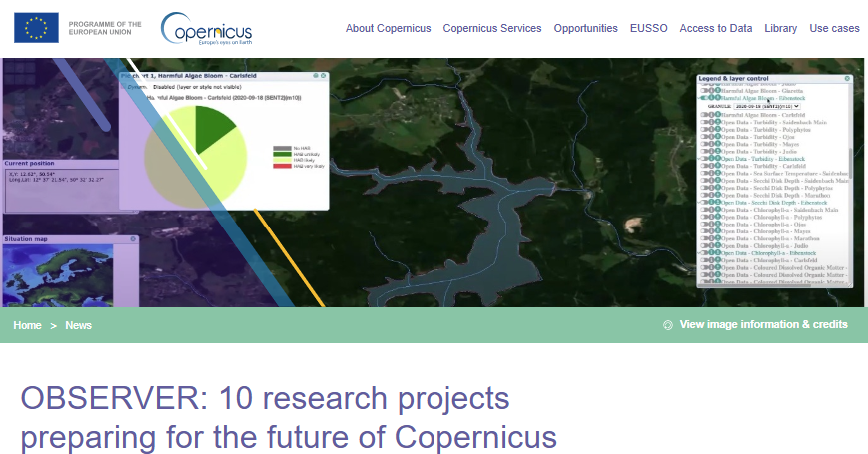The image size is (868, 454).
Task: Enable Chlorophyll-a - Polyphytos layer switch
Action: (704, 217)
